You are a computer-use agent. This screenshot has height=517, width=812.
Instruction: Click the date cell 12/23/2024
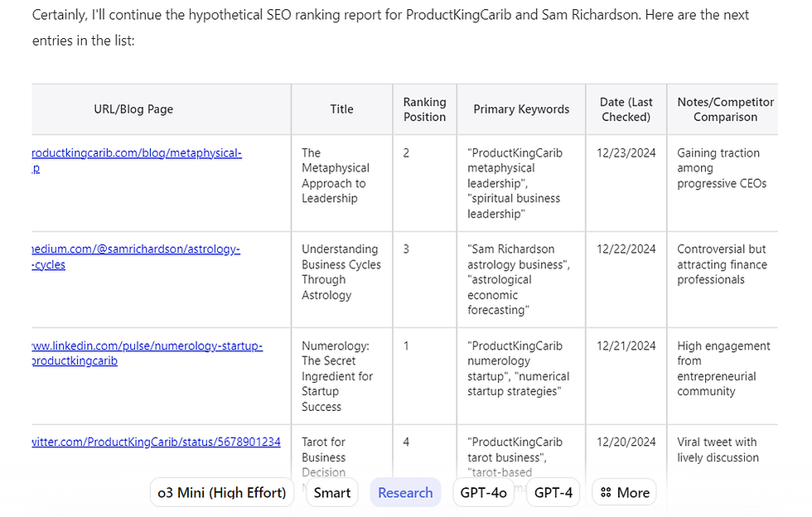[626, 152]
